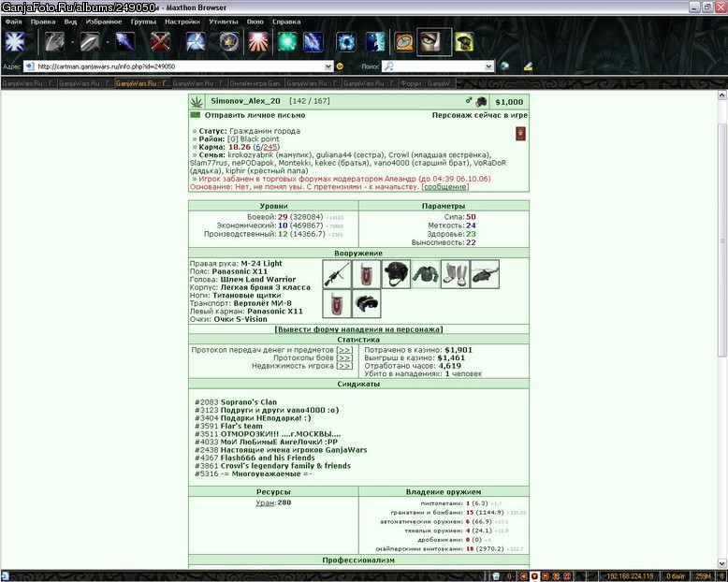Open the Правка menu

point(43,22)
